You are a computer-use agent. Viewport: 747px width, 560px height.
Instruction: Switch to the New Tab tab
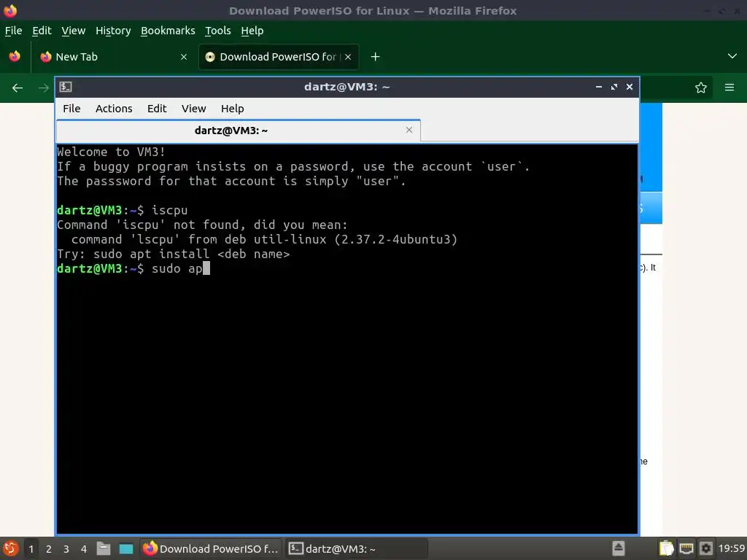pos(115,57)
